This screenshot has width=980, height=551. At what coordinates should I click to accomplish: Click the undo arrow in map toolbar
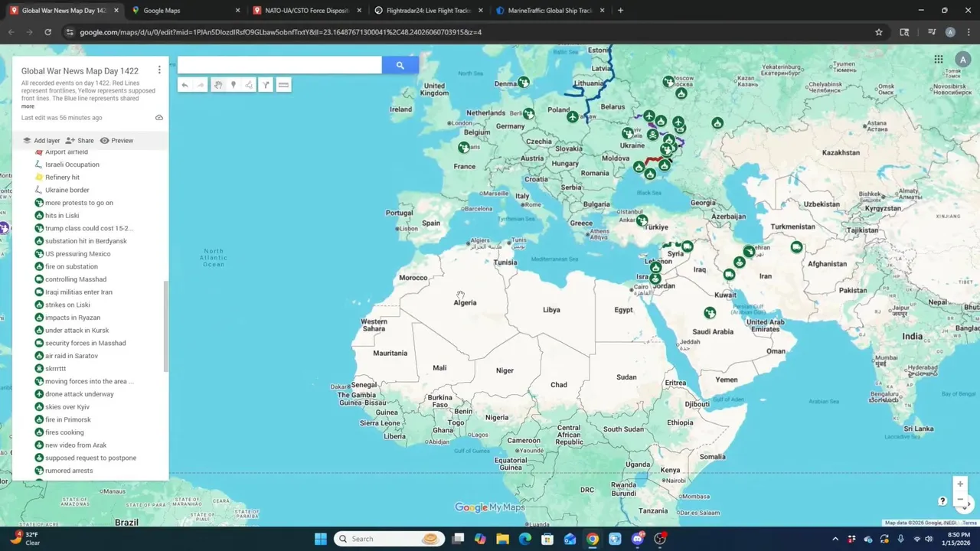tap(185, 85)
